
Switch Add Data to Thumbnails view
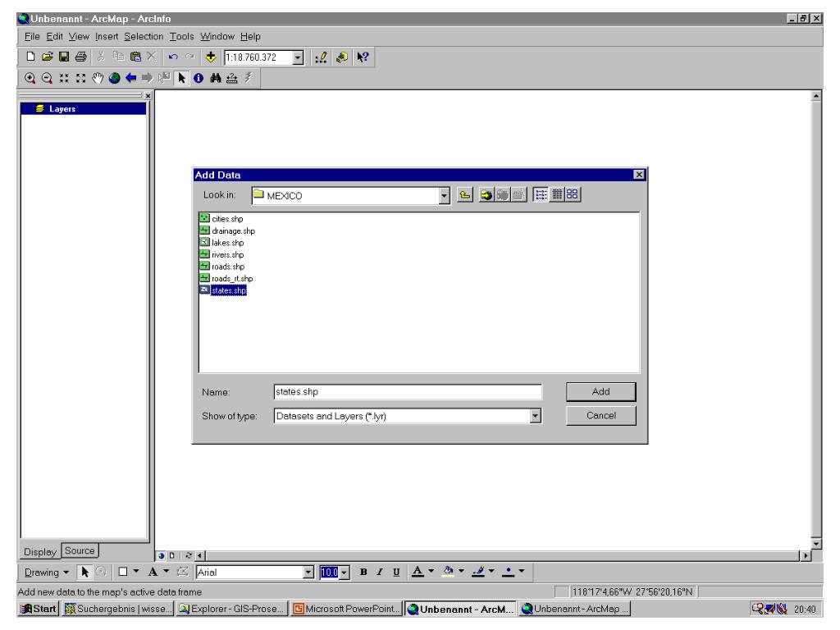(x=573, y=194)
